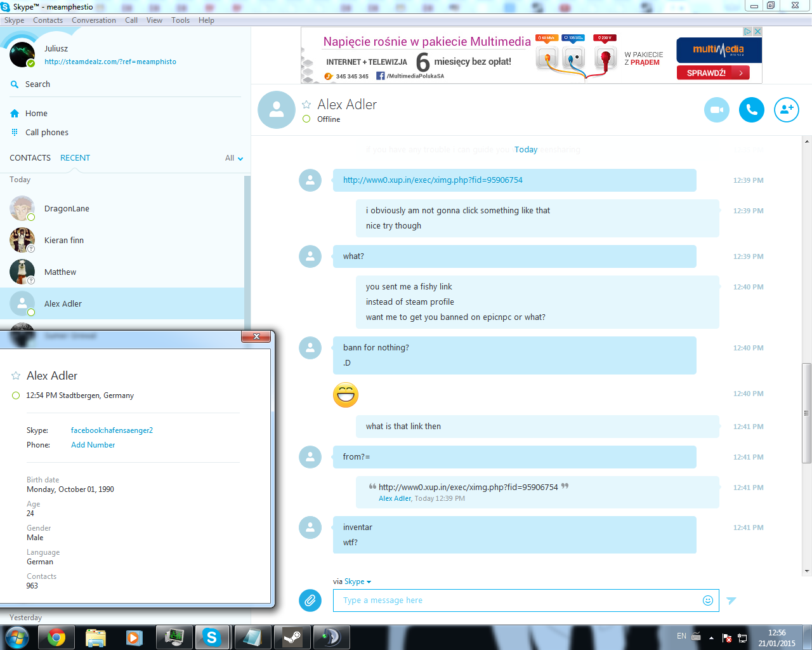Expand the All contacts filter dropdown
The height and width of the screenshot is (650, 812).
[x=234, y=158]
